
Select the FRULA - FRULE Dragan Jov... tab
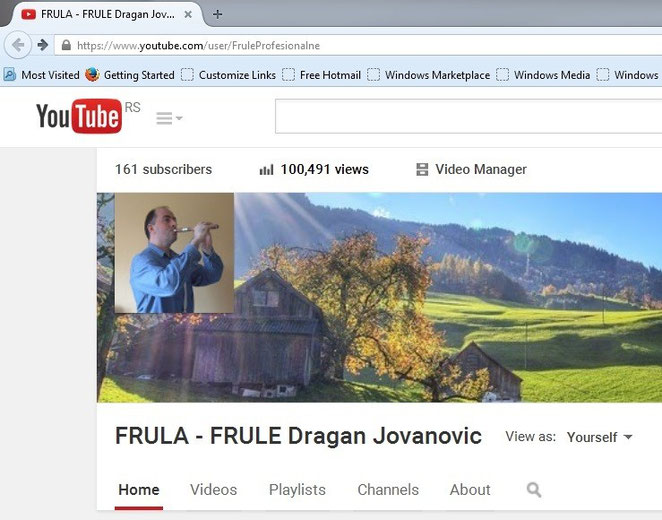pyautogui.click(x=107, y=14)
